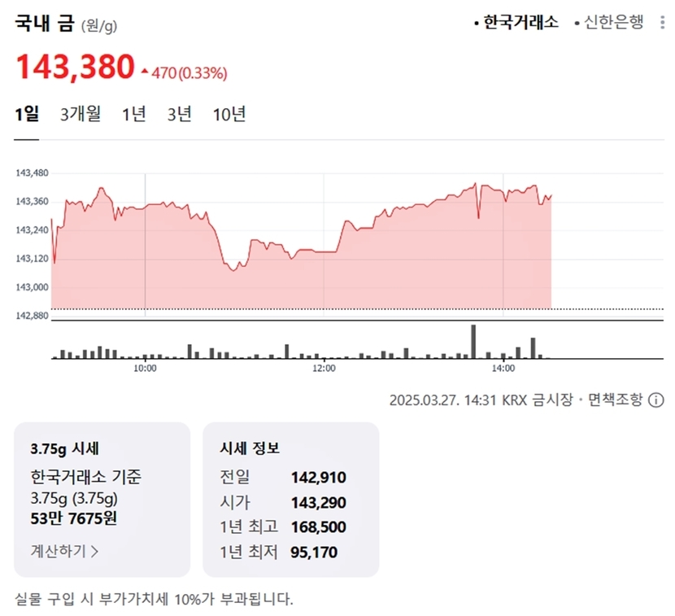Image resolution: width=675 pixels, height=616 pixels.
Task: Click the tallest volume bar before 14:00
Action: 473,342
